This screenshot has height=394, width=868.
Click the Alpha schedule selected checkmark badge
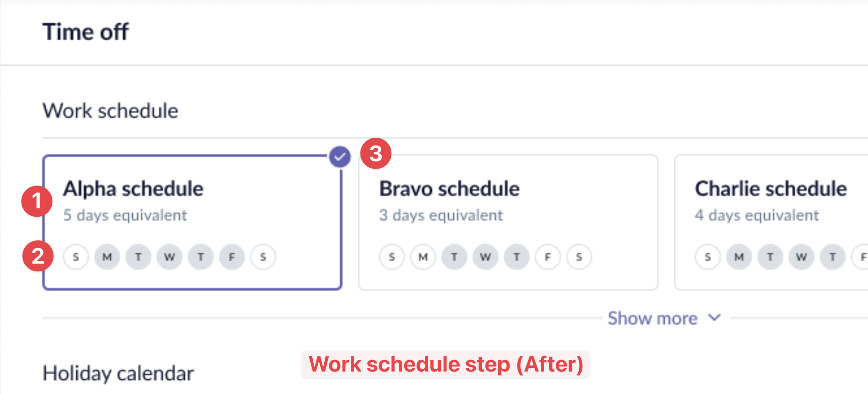(340, 157)
